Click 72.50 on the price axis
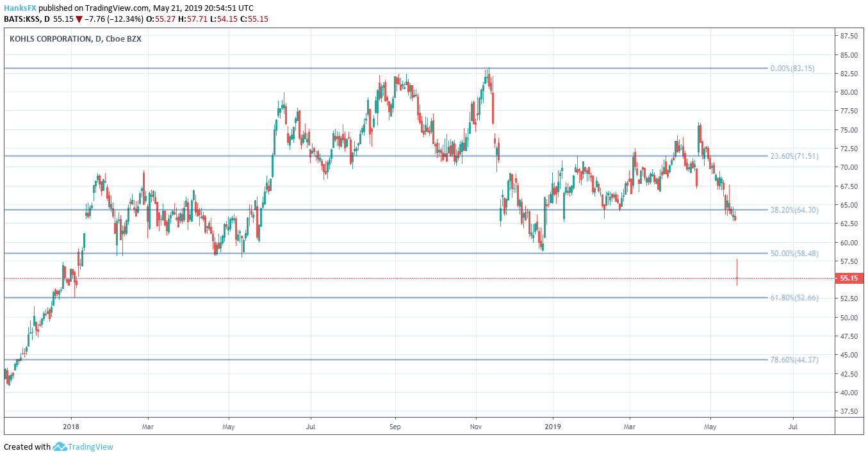868x458 pixels. (850, 149)
